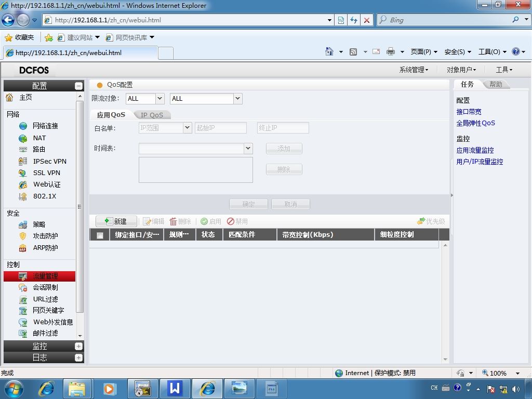Open the address bar history dropdown

coord(329,20)
